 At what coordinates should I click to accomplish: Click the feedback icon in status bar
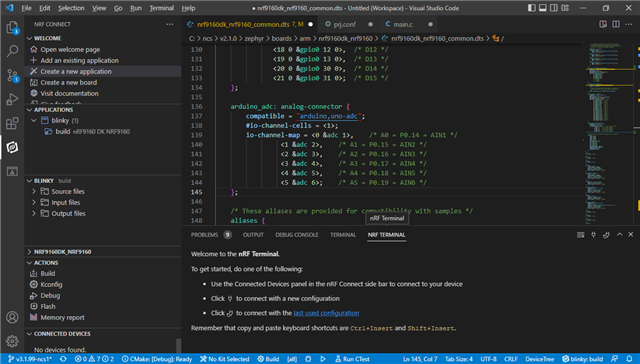[614, 359]
